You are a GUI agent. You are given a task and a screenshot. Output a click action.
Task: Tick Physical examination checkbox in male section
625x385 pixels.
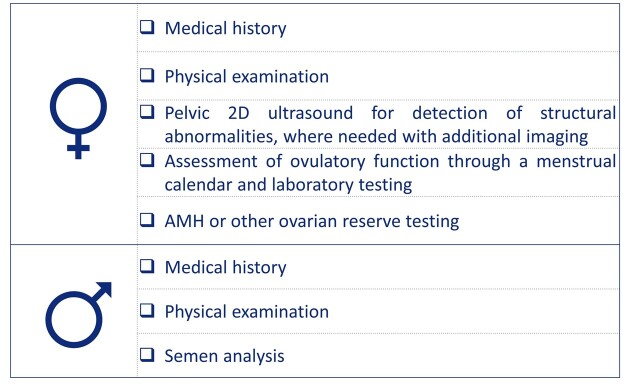(x=147, y=311)
